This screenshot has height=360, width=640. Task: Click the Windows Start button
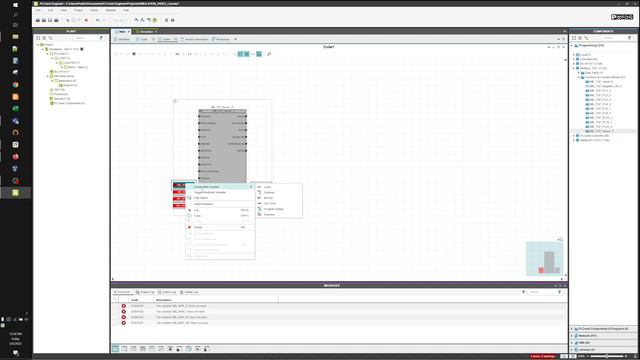pos(16,5)
